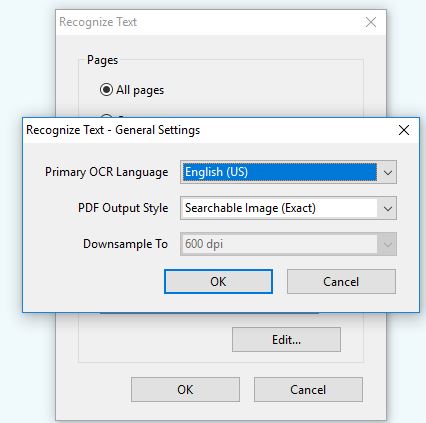The width and height of the screenshot is (426, 423).
Task: Click OK in the background Recognize Text dialog
Action: tap(185, 390)
